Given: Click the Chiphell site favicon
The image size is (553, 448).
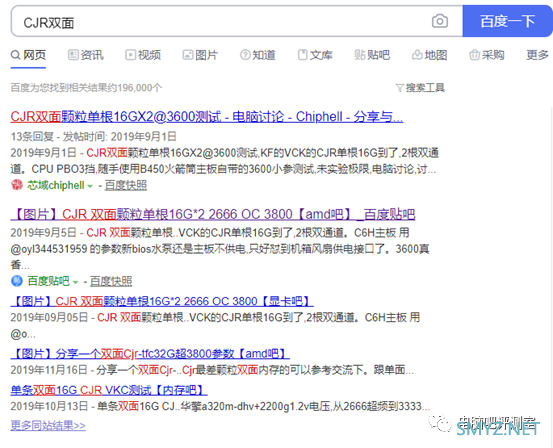Looking at the screenshot, I should (x=17, y=185).
